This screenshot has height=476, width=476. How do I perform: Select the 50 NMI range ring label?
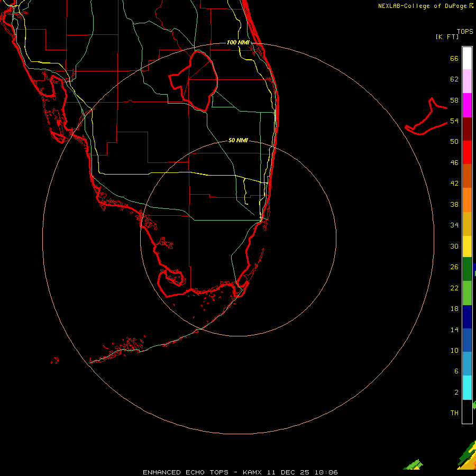[238, 140]
